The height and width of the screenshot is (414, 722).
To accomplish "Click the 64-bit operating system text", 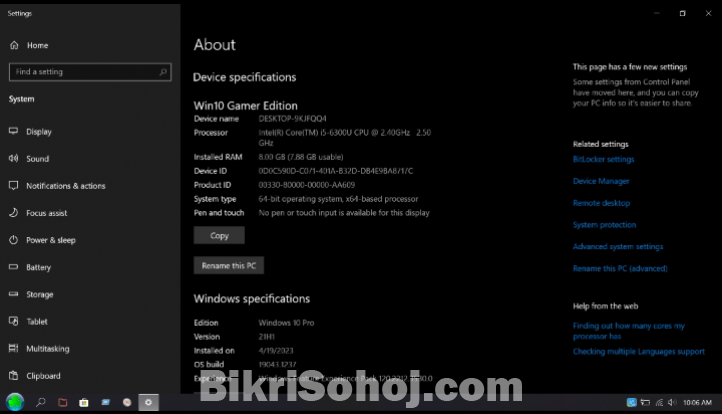I will [338, 199].
